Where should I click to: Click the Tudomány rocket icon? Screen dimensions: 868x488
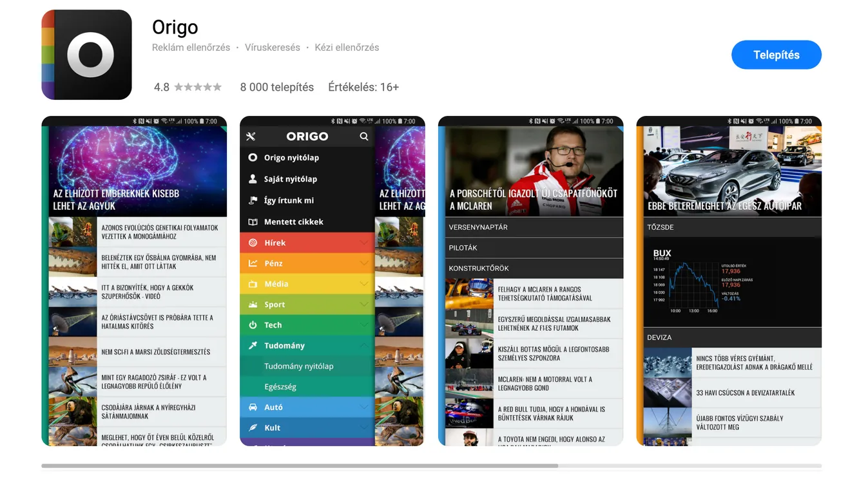[x=253, y=346]
